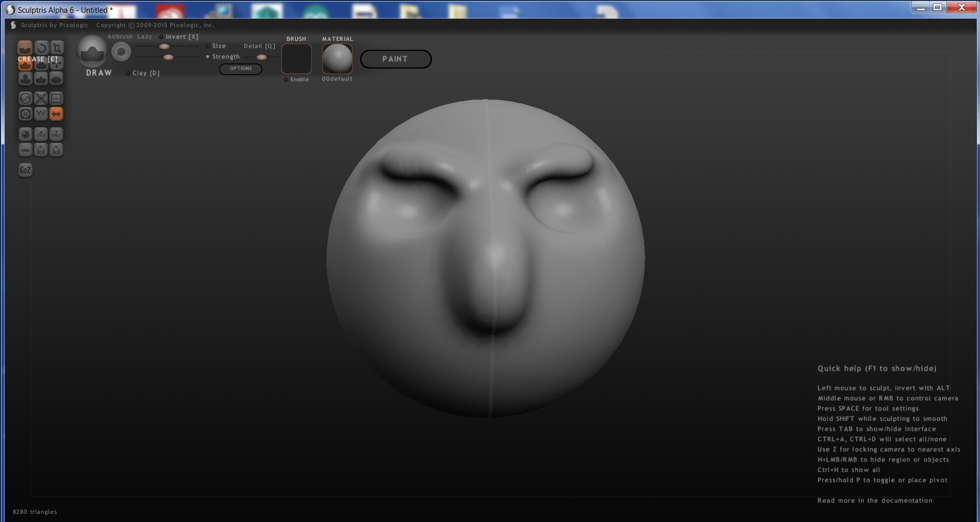The height and width of the screenshot is (522, 980).
Task: Select the Smooth tool
Action: tap(57, 78)
